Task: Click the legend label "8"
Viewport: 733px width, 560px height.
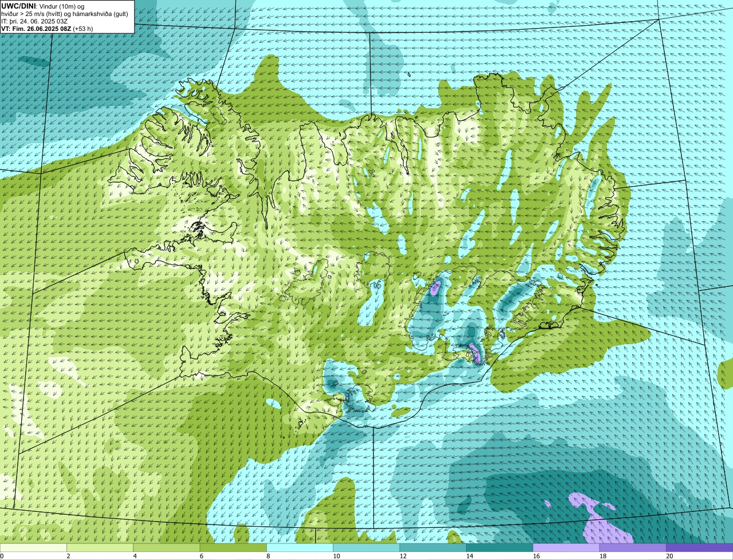Action: 268,556
